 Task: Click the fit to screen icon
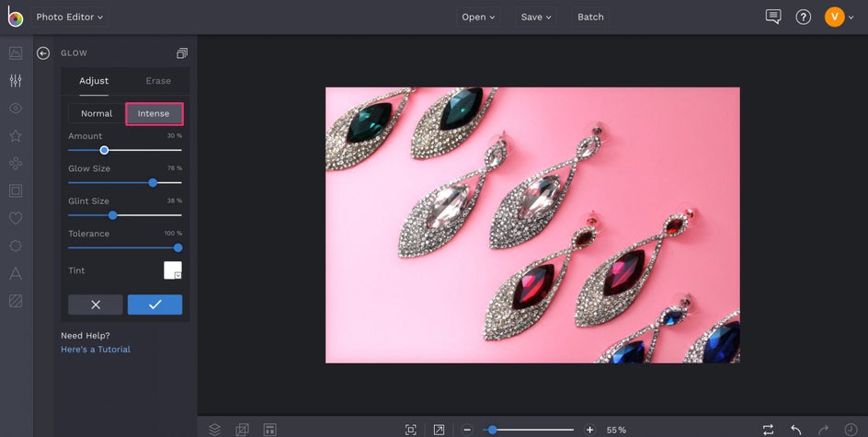click(x=411, y=430)
